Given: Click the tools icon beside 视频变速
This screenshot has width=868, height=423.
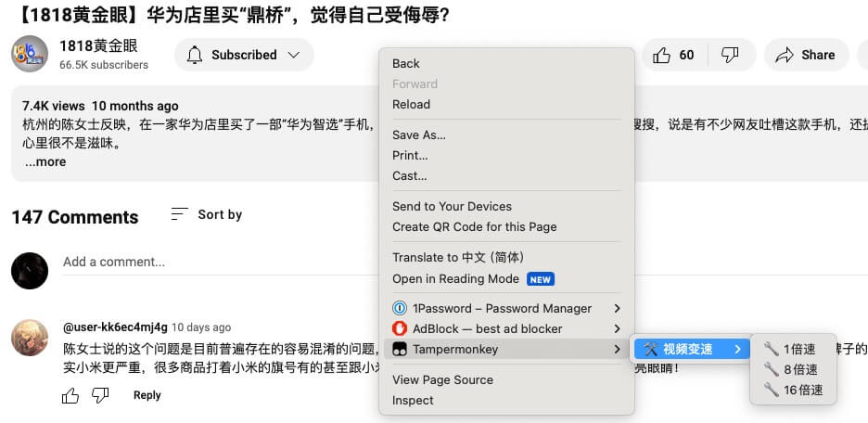Looking at the screenshot, I should pyautogui.click(x=650, y=349).
